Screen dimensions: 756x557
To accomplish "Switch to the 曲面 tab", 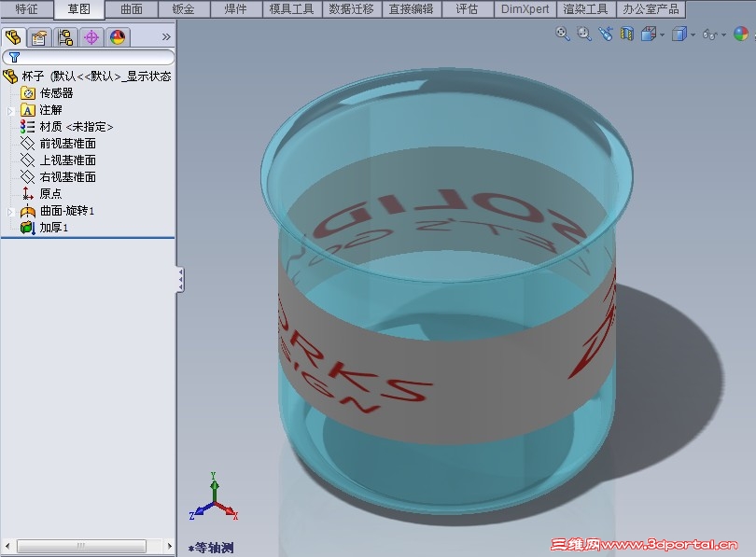I will coord(132,9).
